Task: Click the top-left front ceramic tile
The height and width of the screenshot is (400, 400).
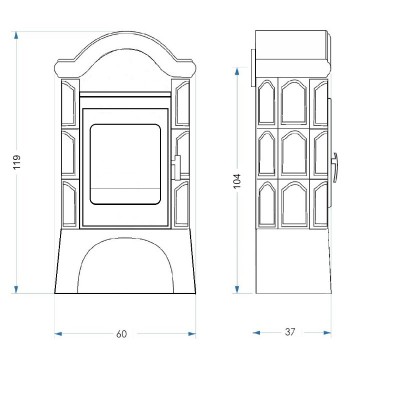Action: coord(69,103)
